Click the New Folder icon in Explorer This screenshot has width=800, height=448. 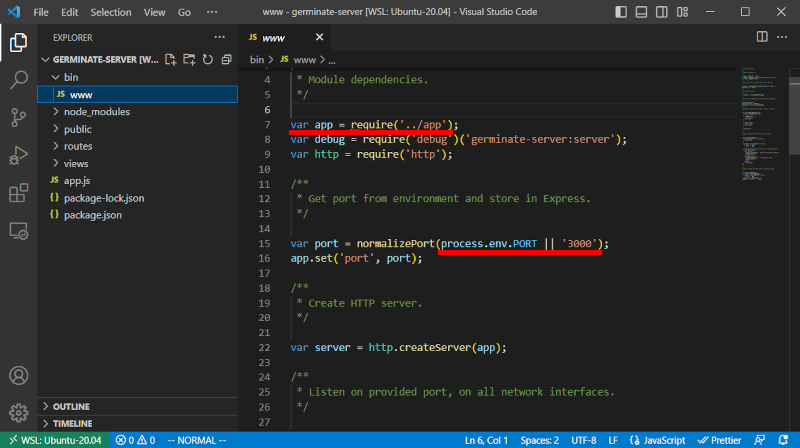click(x=189, y=60)
